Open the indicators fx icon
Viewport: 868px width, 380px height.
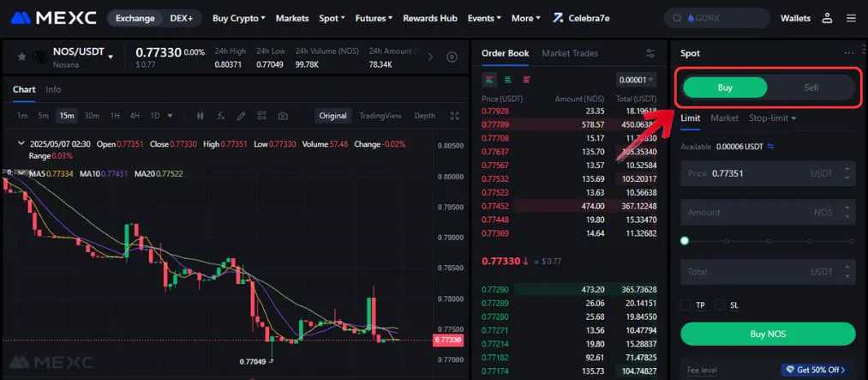(220, 116)
